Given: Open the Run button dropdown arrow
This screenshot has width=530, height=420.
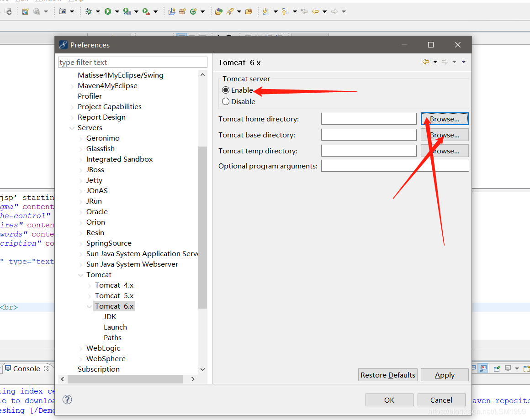Looking at the screenshot, I should coord(117,11).
